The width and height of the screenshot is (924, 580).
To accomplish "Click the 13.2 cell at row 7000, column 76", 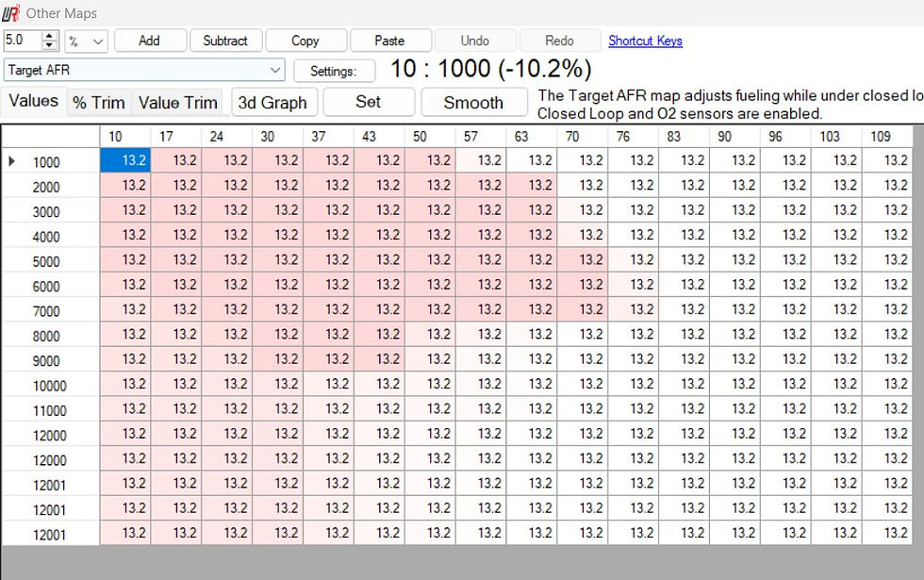I will coord(633,309).
